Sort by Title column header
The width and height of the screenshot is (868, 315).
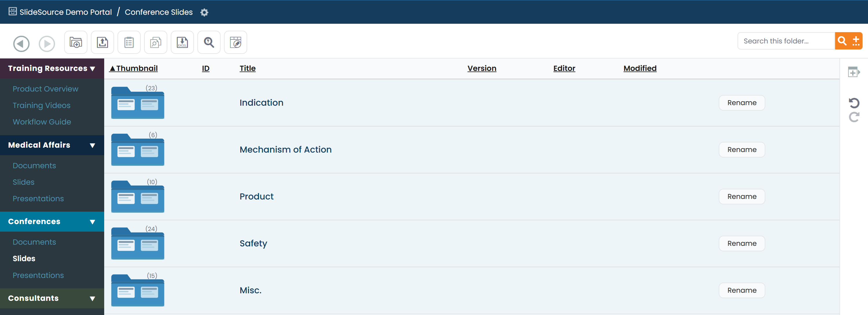coord(248,68)
